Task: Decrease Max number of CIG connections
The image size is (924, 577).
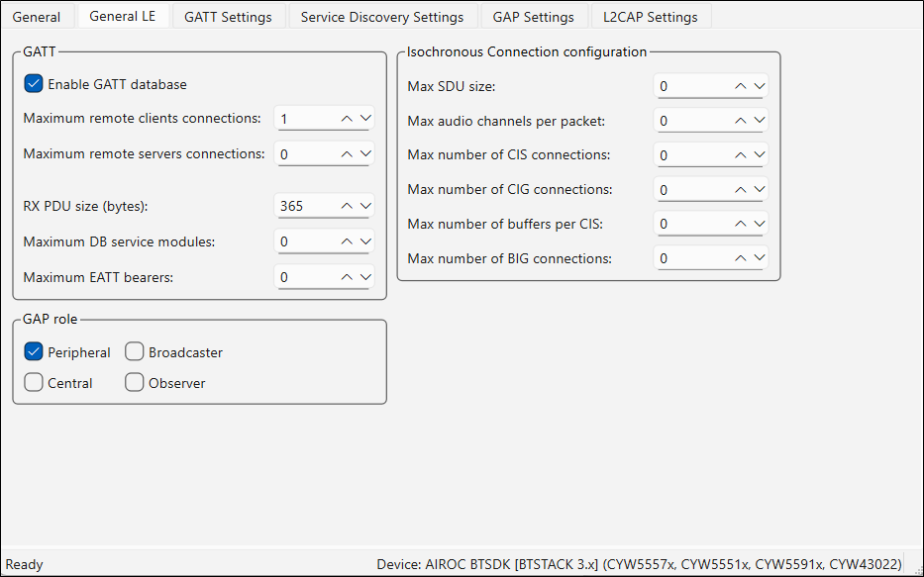Action: pos(759,190)
